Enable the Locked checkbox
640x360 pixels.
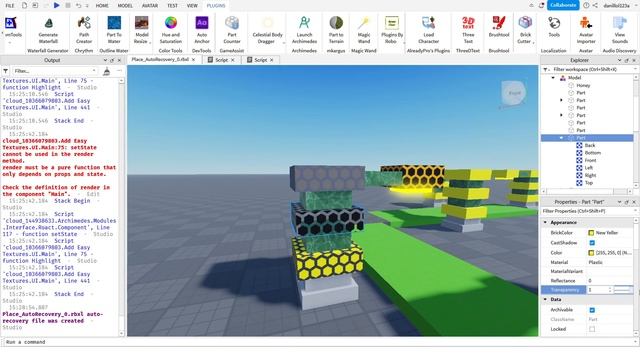[592, 329]
